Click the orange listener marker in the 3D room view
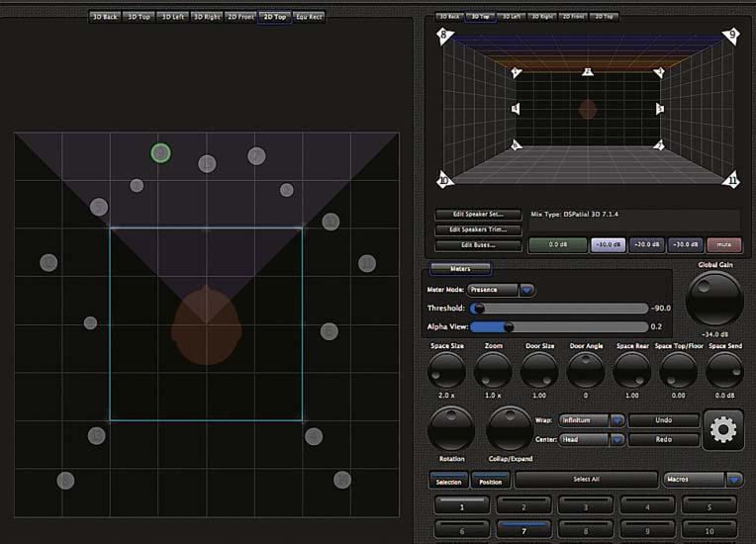This screenshot has height=544, width=756. pyautogui.click(x=588, y=109)
